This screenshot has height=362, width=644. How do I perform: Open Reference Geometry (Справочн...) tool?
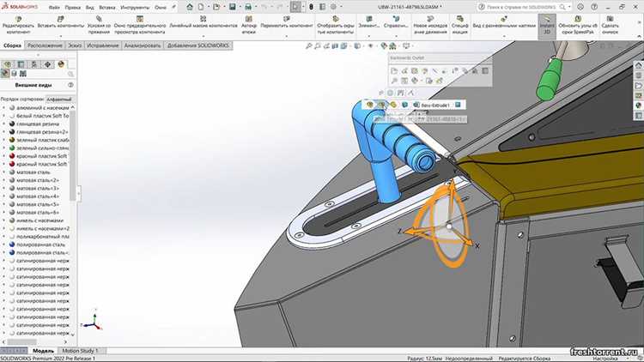pyautogui.click(x=396, y=22)
